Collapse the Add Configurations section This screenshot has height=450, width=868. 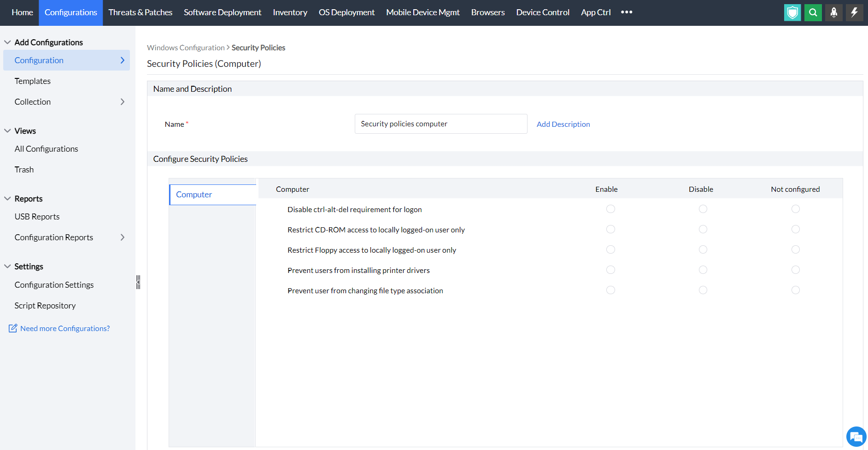[7, 42]
